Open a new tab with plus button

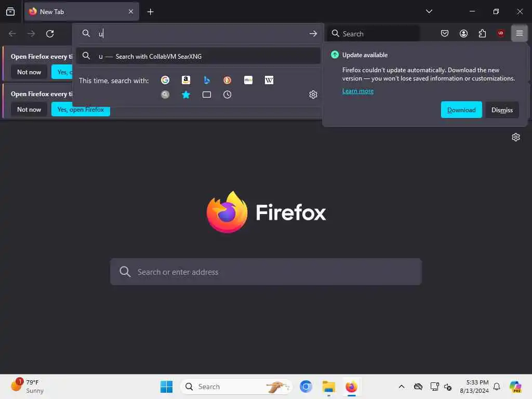point(150,12)
